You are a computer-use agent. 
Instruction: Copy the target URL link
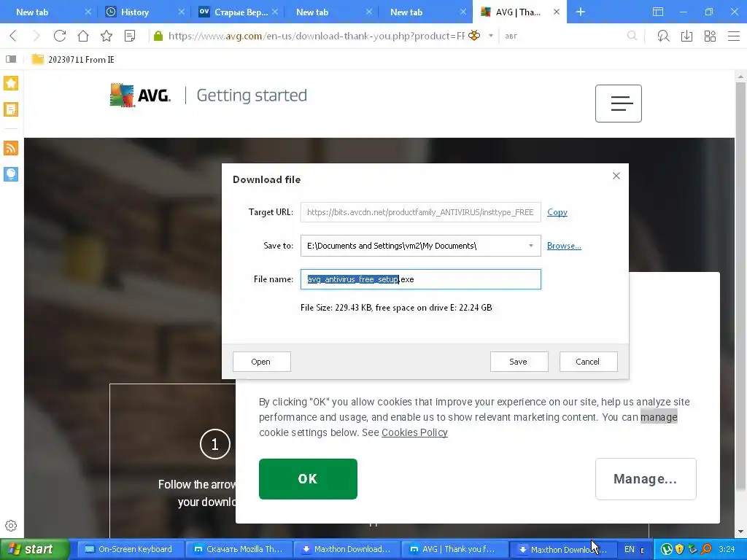[557, 212]
